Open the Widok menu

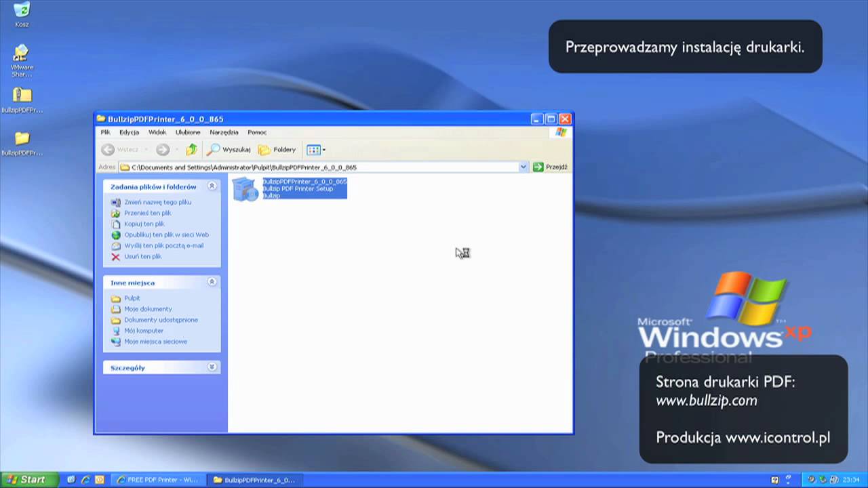[x=157, y=132]
